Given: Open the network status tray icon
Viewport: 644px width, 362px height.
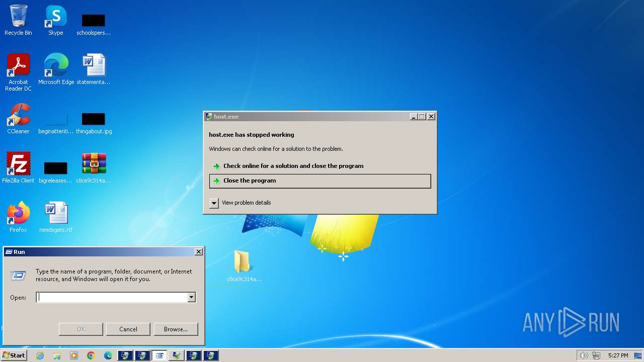Looking at the screenshot, I should tap(596, 355).
